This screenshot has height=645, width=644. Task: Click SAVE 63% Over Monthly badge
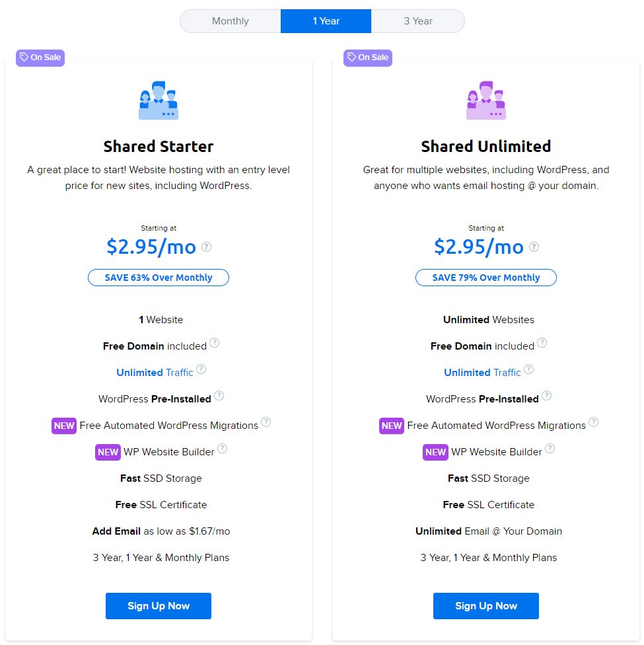click(159, 278)
